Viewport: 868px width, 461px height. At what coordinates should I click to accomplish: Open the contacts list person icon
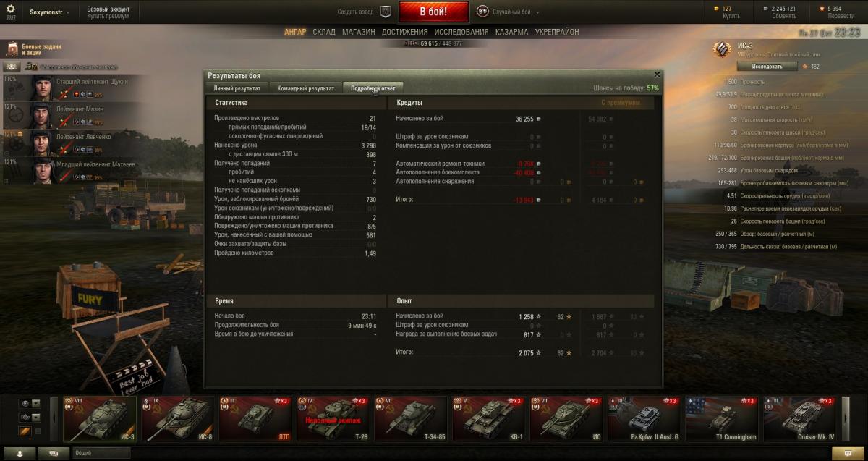click(20, 453)
